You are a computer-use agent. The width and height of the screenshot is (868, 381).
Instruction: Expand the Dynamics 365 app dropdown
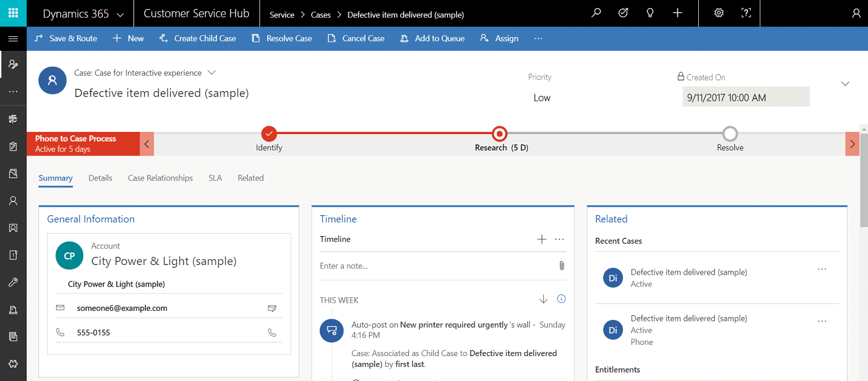click(120, 14)
